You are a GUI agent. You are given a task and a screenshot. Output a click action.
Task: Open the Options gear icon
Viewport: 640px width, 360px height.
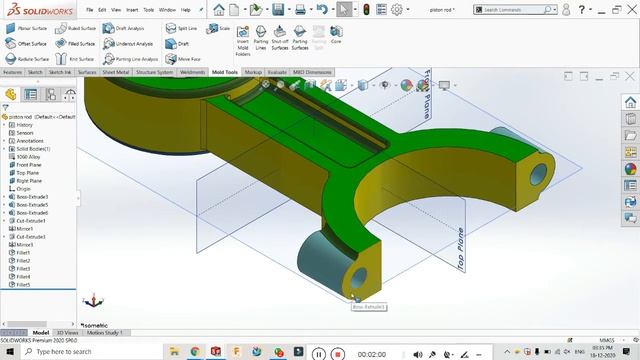pos(397,9)
